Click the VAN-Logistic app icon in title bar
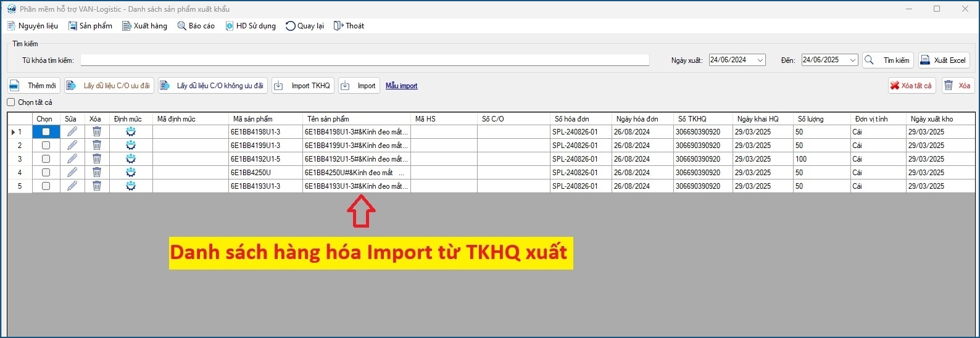This screenshot has width=980, height=338. click(11, 9)
